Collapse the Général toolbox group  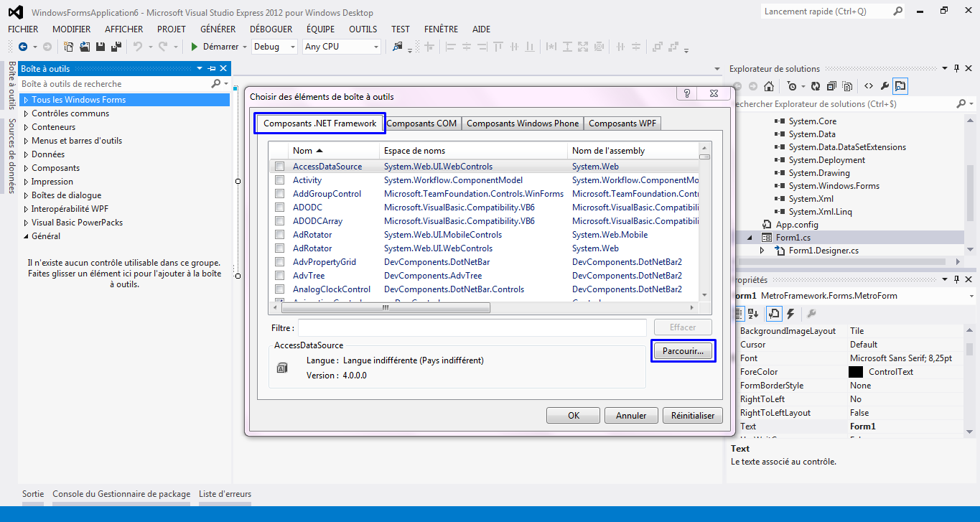tap(26, 236)
